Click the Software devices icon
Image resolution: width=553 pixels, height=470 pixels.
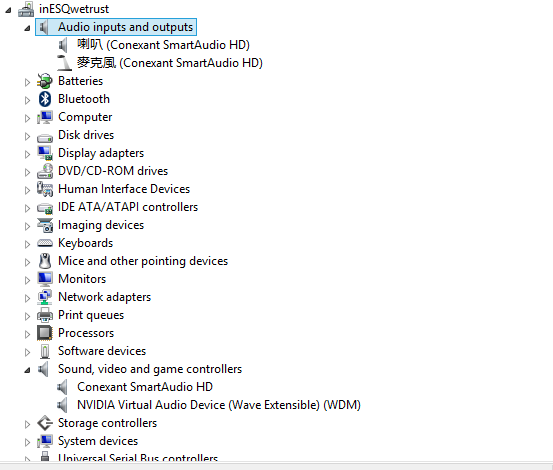point(45,351)
